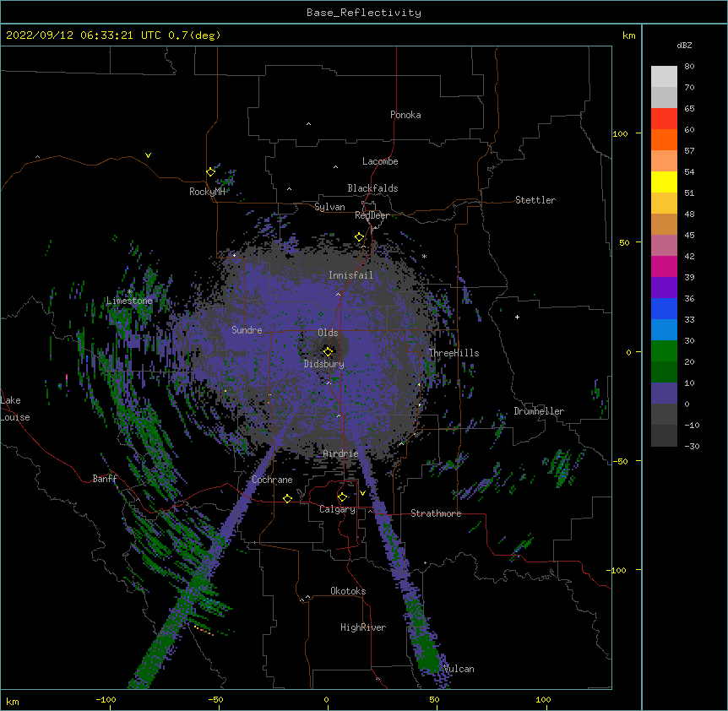Click the dBZ legend heading
Image resolution: width=728 pixels, height=711 pixels.
coord(684,45)
